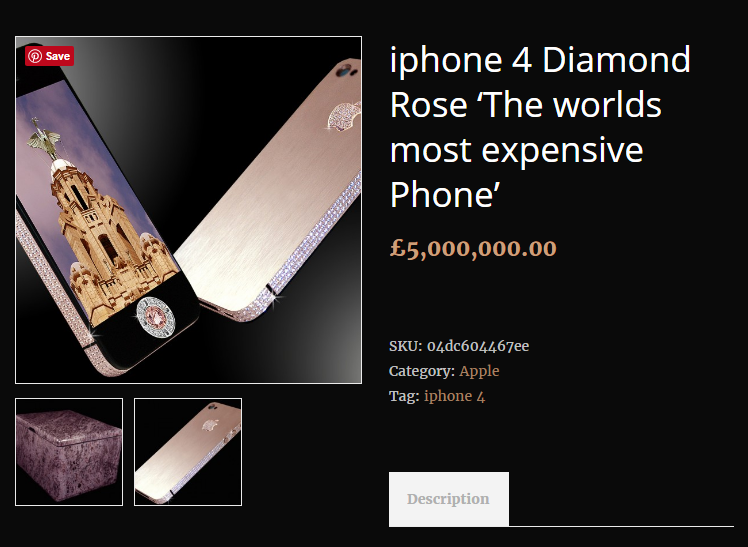
Task: Click the Pinterest logo inside the Save button
Action: click(35, 56)
